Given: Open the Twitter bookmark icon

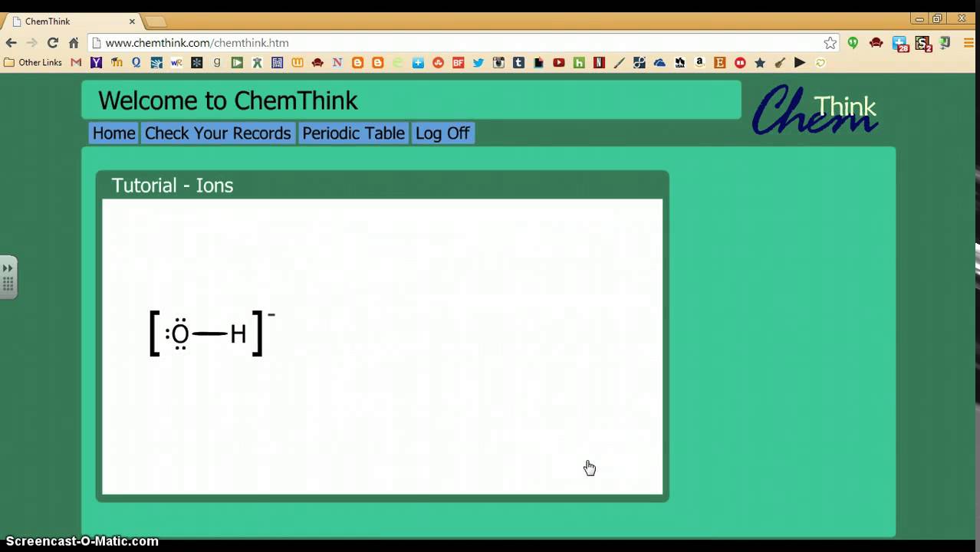Looking at the screenshot, I should point(478,63).
